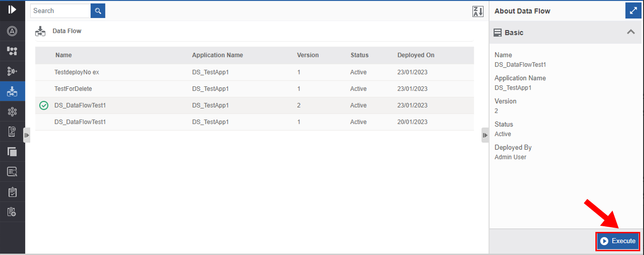Expand About Data Flow panel to full size
This screenshot has height=255, width=644.
pyautogui.click(x=633, y=10)
